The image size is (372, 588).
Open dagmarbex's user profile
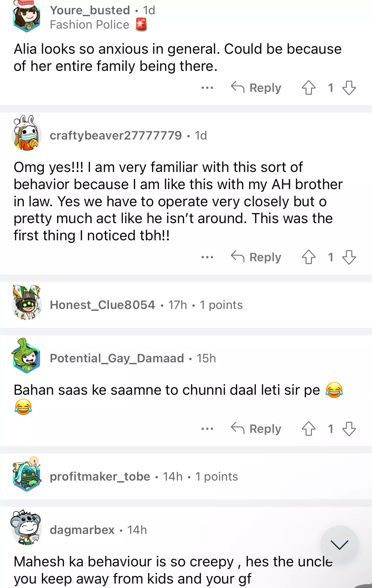82,530
